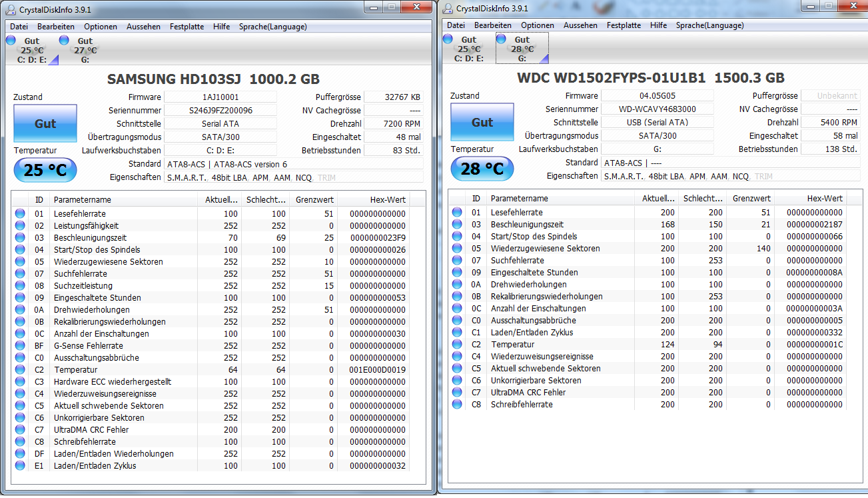Click status orb for Temperatur row in right window

click(457, 344)
